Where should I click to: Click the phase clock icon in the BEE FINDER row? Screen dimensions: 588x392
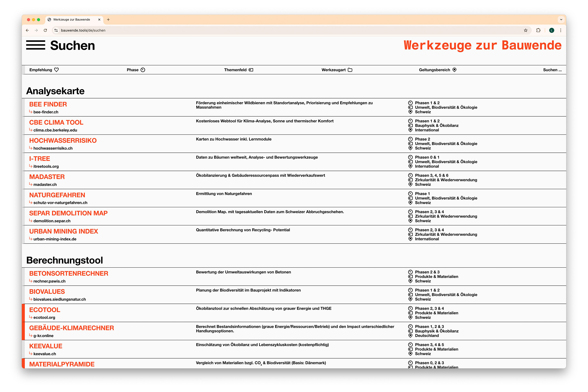pyautogui.click(x=410, y=103)
